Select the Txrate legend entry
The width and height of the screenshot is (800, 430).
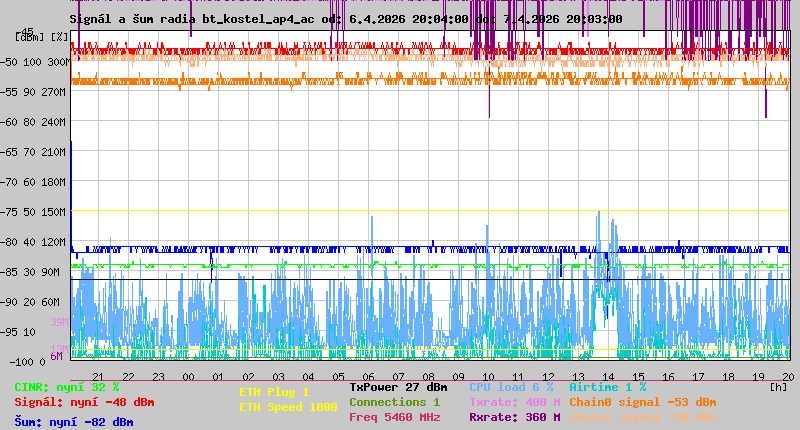tap(515, 402)
